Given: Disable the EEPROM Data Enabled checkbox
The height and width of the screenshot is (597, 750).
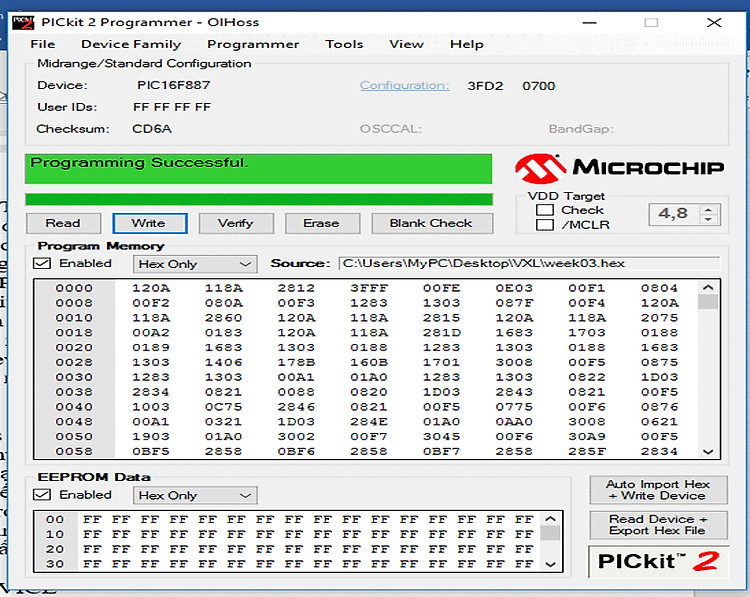Looking at the screenshot, I should [x=42, y=495].
